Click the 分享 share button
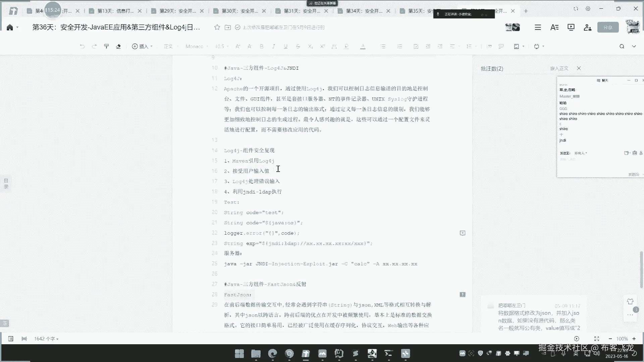The height and width of the screenshot is (362, 644). click(608, 27)
